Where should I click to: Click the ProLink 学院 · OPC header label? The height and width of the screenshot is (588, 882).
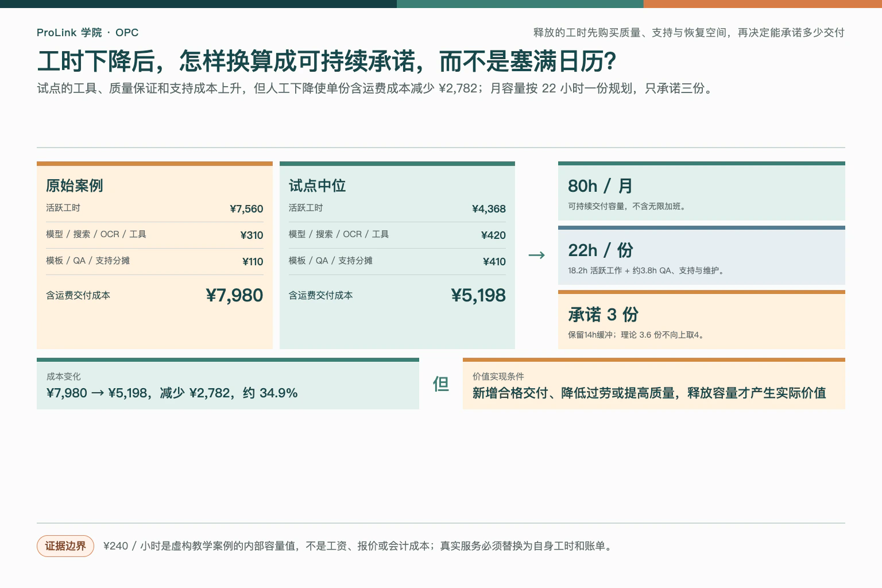click(x=87, y=33)
